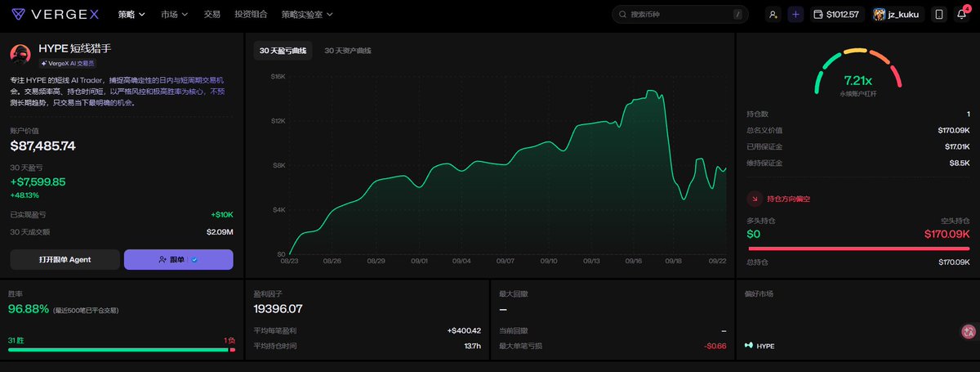Viewport: 980px width, 372px height.
Task: Select the 30 天盈亏曲线 tab
Action: (283, 51)
